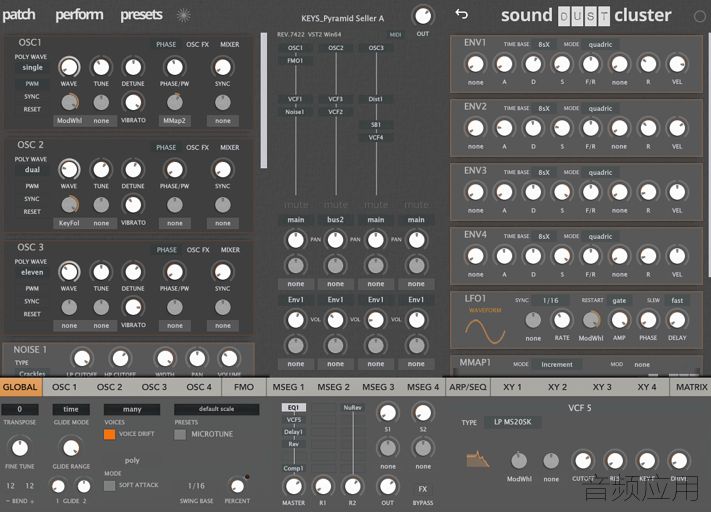Screen dimensions: 711x512
Task: Enable the MICROTUNE checkbox
Action: coord(180,434)
